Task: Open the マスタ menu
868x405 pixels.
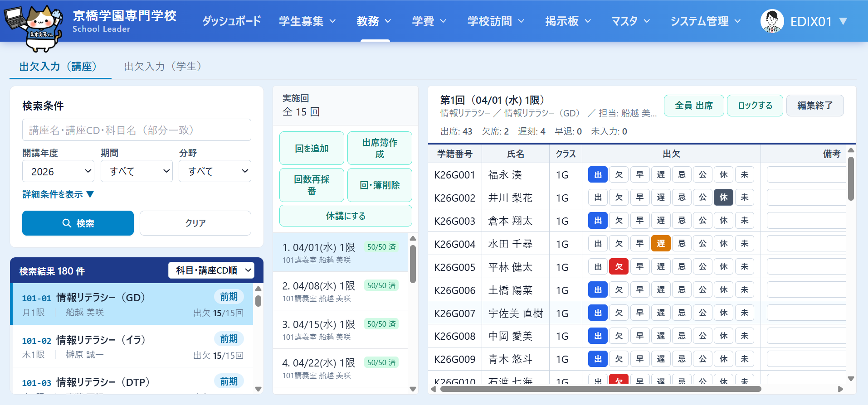Action: point(630,21)
